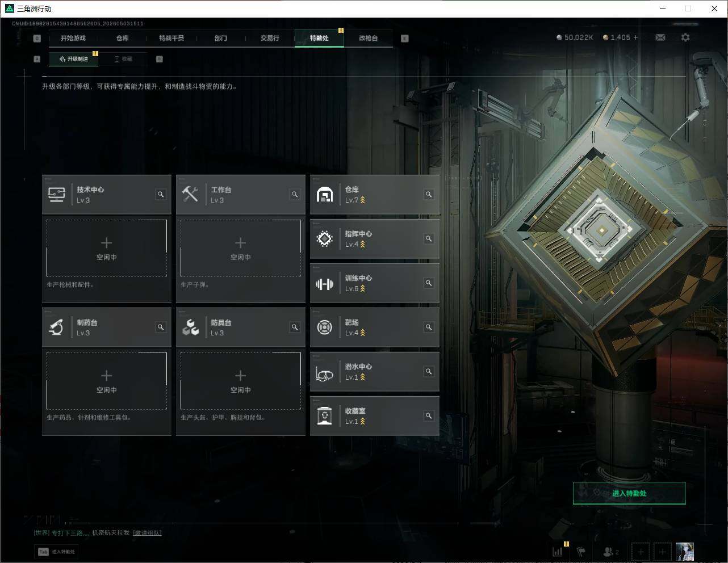Click the 生产药品、针剂和维修工具包。 description
The width and height of the screenshot is (728, 563).
[x=89, y=418]
